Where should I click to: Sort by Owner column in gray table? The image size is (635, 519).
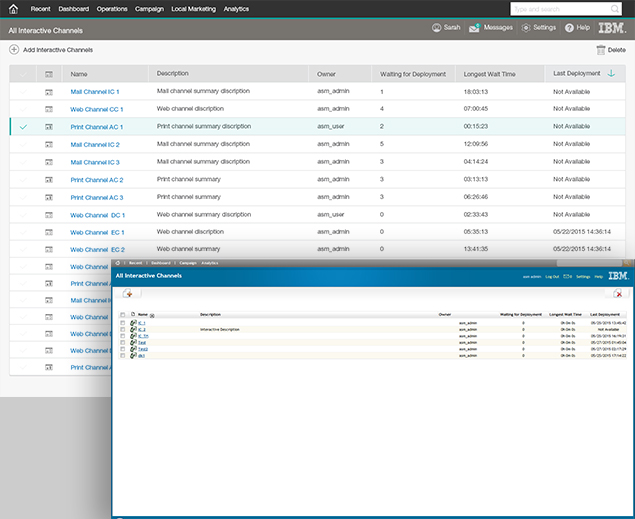[x=326, y=74]
